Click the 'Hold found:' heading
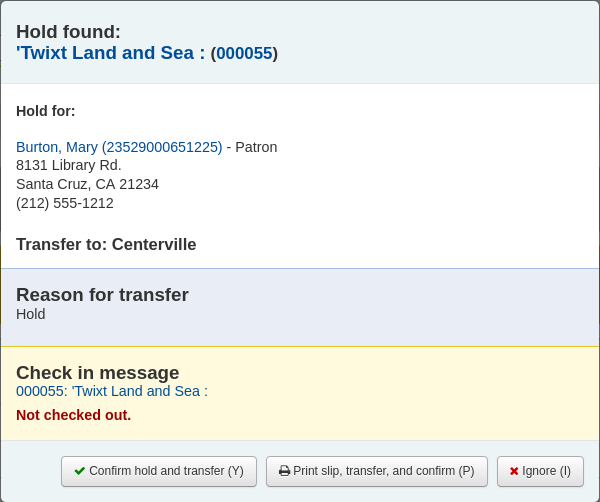600x502 pixels. coord(68,32)
